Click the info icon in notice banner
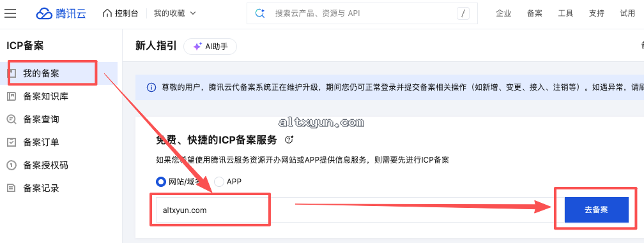The width and height of the screenshot is (644, 243). 151,87
